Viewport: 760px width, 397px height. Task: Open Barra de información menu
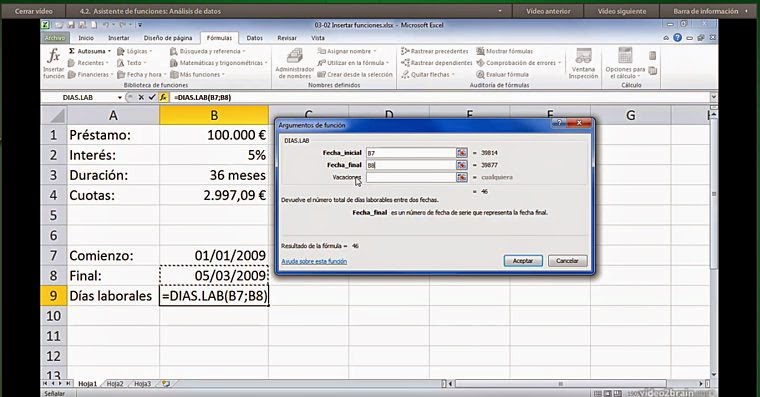tap(709, 11)
